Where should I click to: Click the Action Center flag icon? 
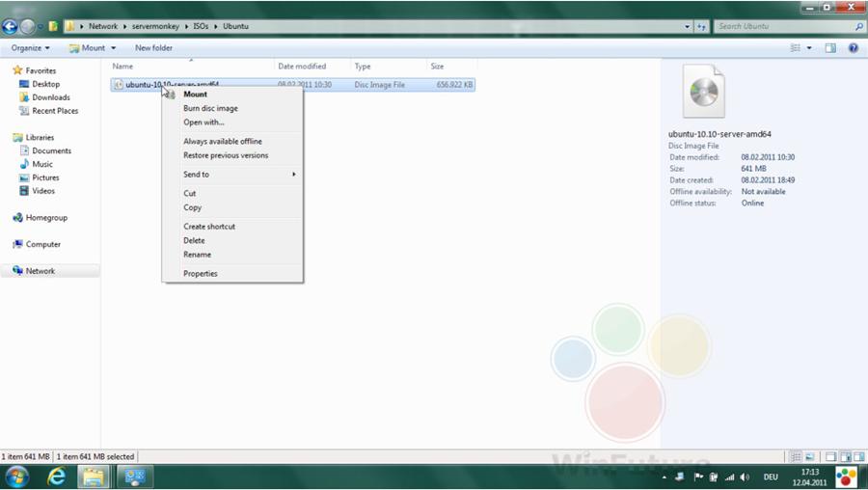pyautogui.click(x=698, y=476)
